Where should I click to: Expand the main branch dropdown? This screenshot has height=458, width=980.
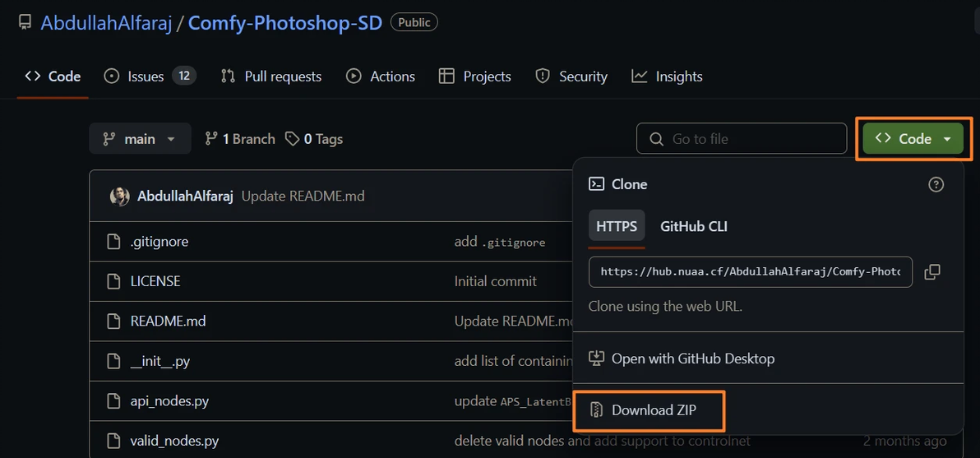(x=140, y=139)
